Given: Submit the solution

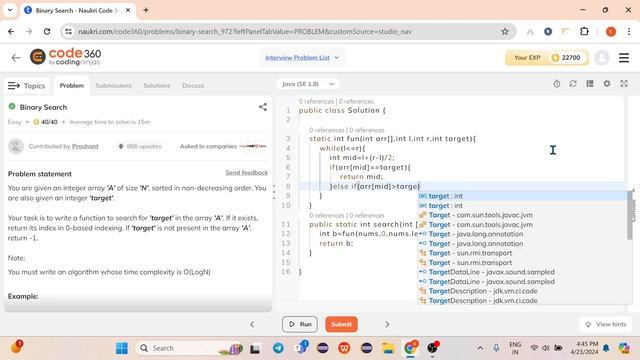Looking at the screenshot, I should pyautogui.click(x=341, y=324).
